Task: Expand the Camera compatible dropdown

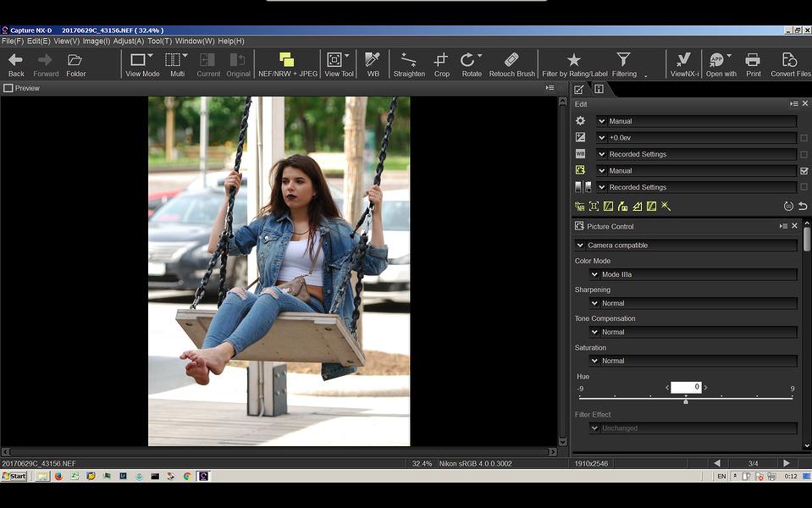Action: [x=686, y=246]
